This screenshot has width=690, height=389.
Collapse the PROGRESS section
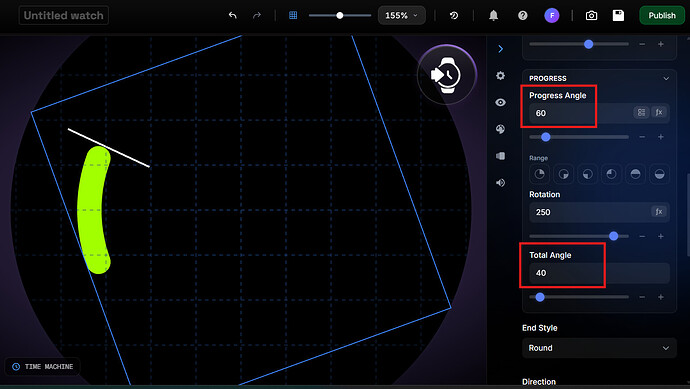coord(666,78)
